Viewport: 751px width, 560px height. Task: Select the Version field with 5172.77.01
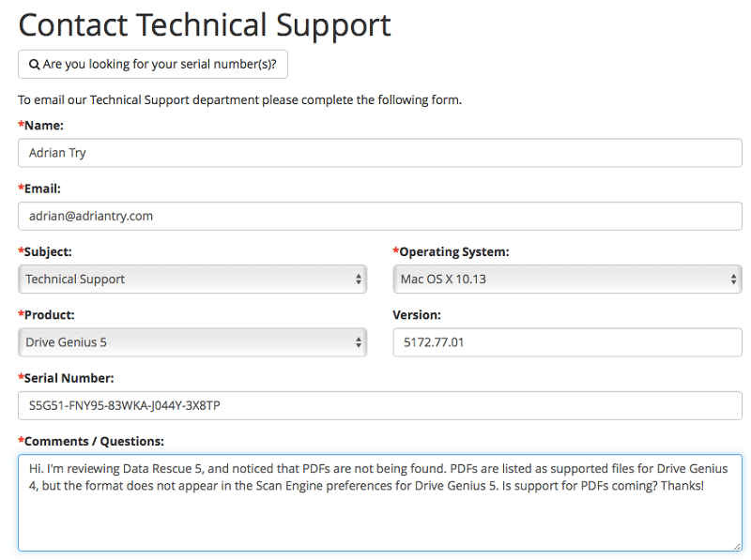click(568, 342)
